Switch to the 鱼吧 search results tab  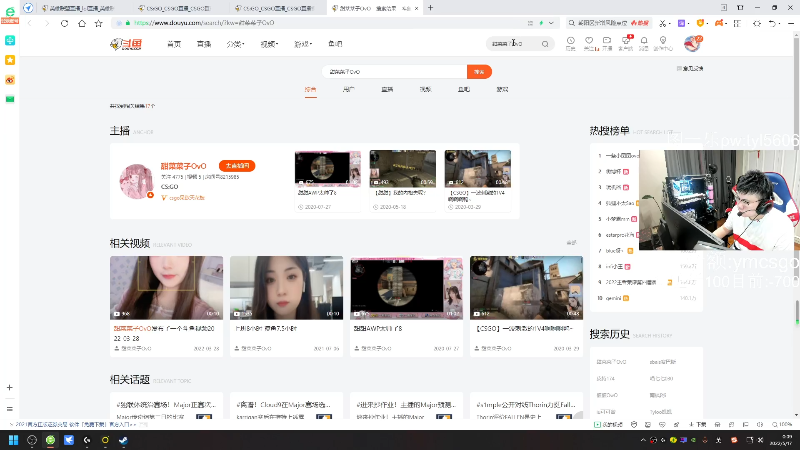[x=464, y=89]
